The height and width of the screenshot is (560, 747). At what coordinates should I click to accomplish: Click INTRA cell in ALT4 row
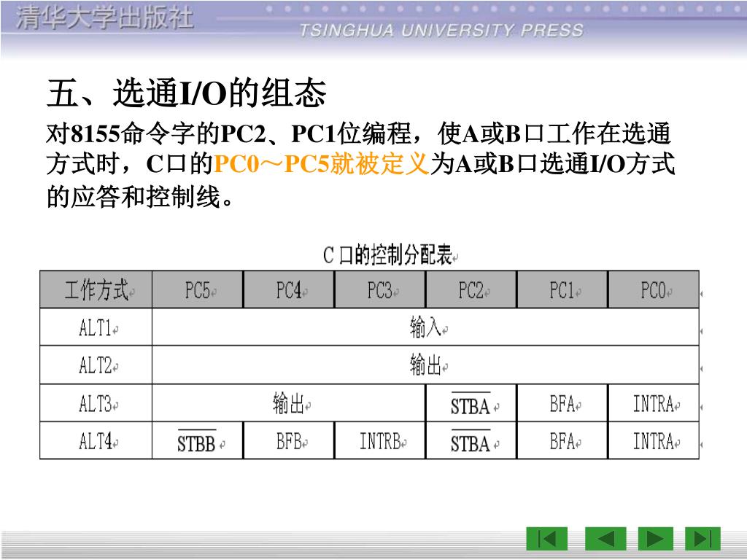coord(654,441)
